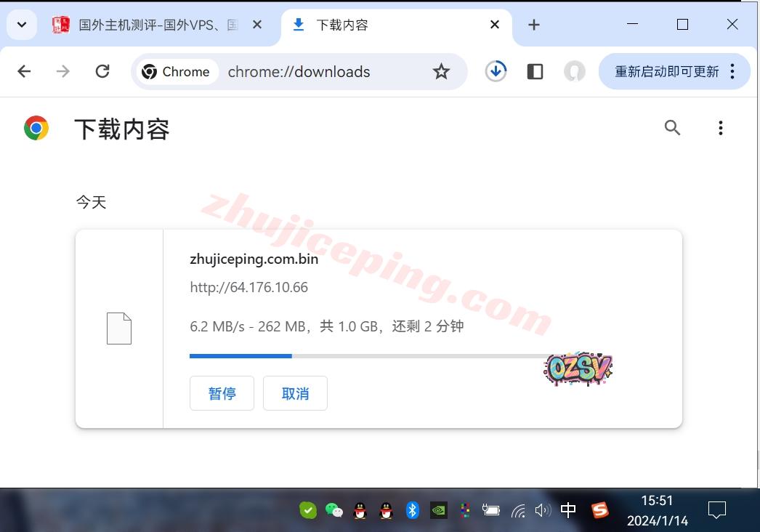Bookmark this page with the star icon

coord(441,71)
